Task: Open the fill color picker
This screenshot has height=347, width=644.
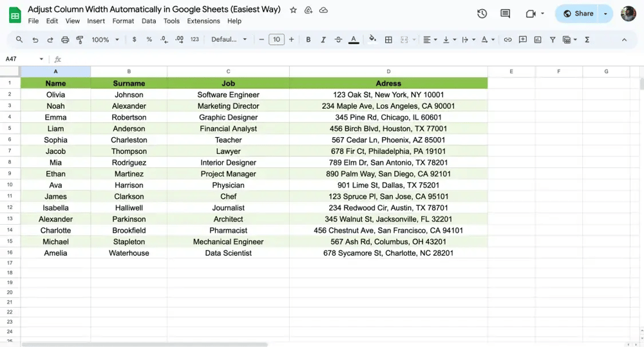Action: pyautogui.click(x=372, y=40)
